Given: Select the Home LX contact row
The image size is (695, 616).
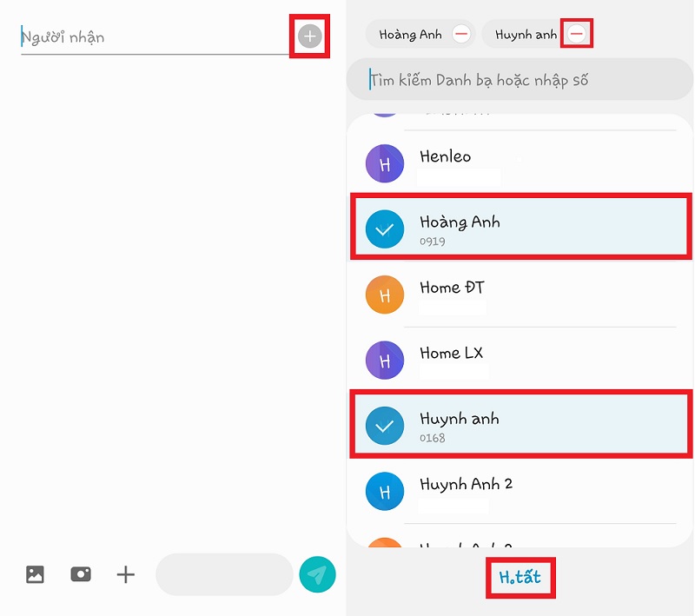Looking at the screenshot, I should point(521,360).
